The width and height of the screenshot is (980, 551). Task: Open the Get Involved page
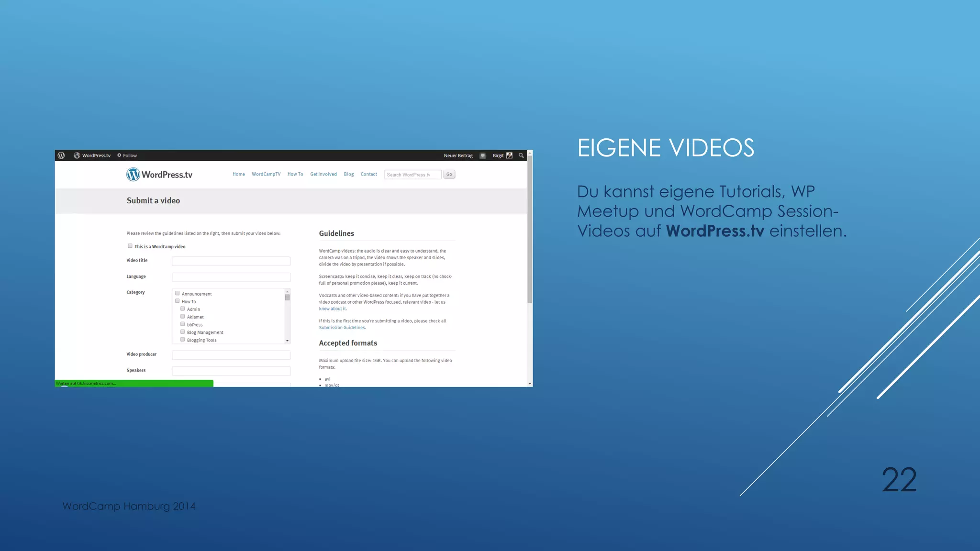click(323, 174)
